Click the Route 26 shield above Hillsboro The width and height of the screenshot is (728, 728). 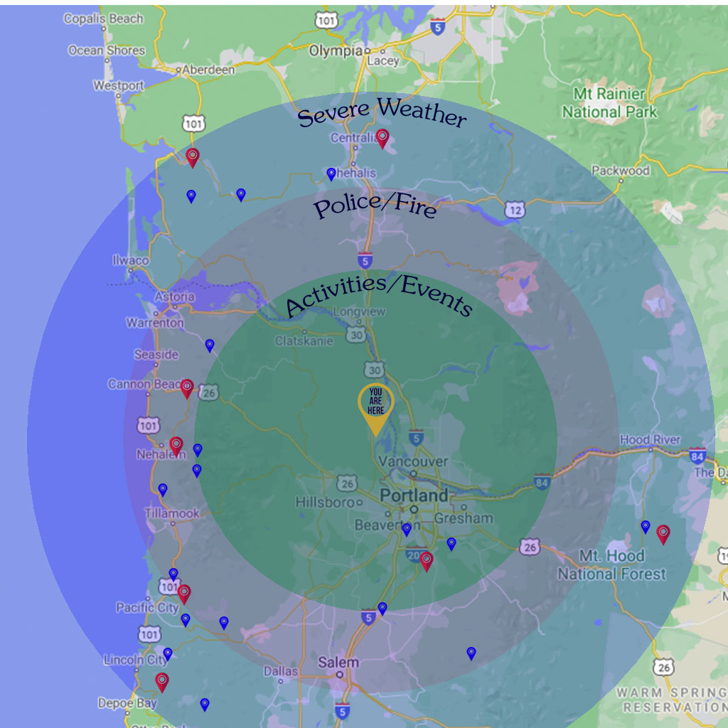(x=347, y=483)
